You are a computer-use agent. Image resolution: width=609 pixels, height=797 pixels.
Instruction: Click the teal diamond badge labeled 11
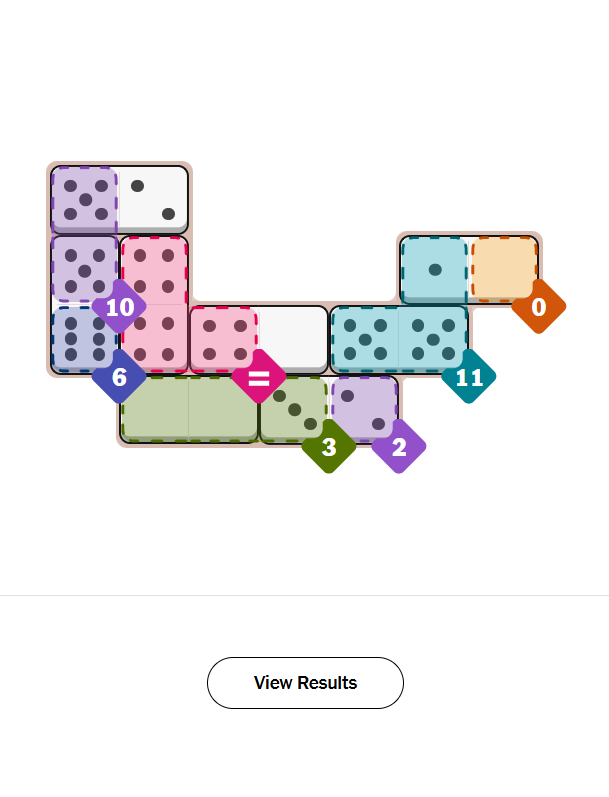pyautogui.click(x=469, y=377)
